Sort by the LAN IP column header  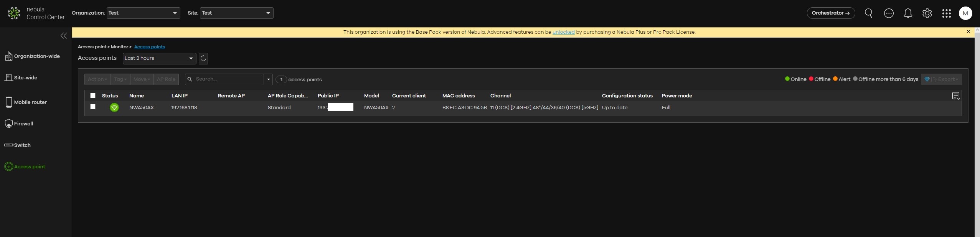pos(180,96)
